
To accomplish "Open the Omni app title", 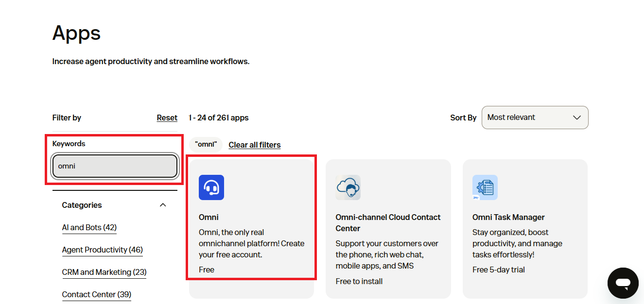I will 209,217.
